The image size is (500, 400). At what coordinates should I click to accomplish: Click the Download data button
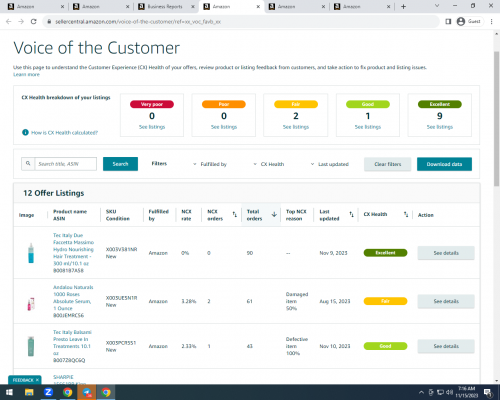444,164
